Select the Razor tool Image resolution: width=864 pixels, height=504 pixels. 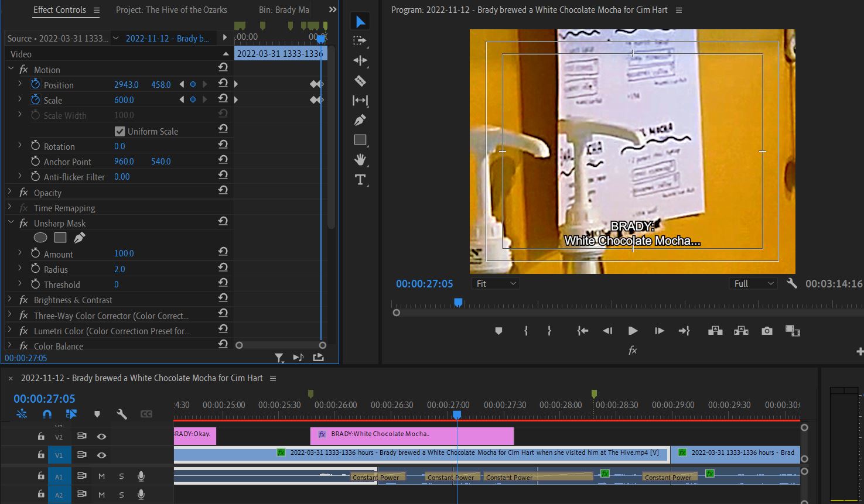tap(360, 80)
